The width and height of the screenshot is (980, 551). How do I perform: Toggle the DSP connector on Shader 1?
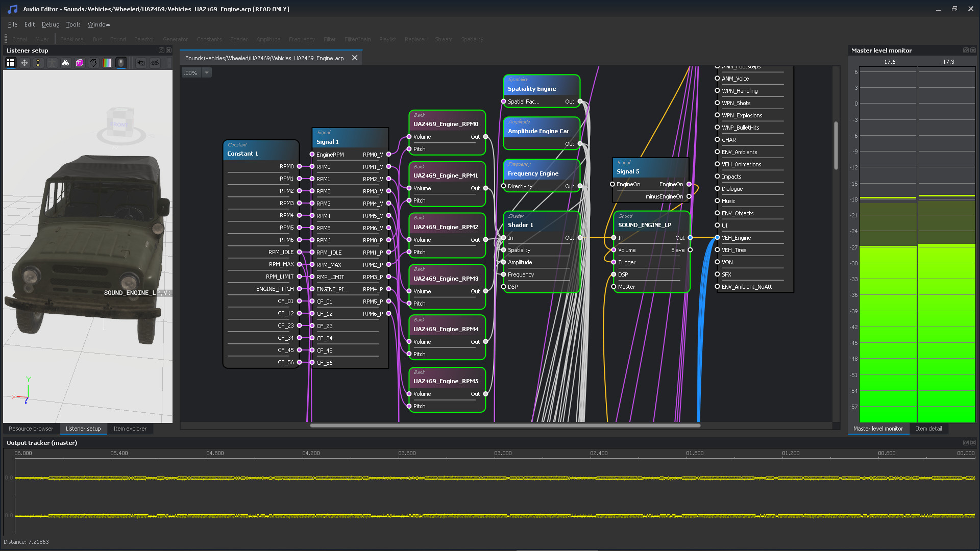coord(504,287)
